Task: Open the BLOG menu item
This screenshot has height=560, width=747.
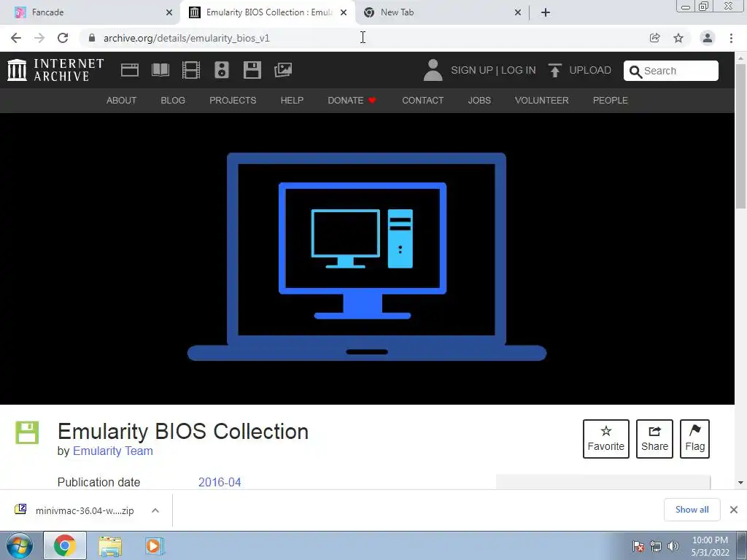Action: (173, 101)
